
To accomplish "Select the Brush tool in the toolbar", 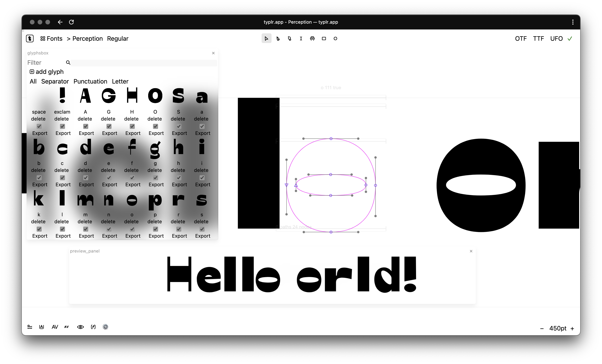I will [x=289, y=39].
